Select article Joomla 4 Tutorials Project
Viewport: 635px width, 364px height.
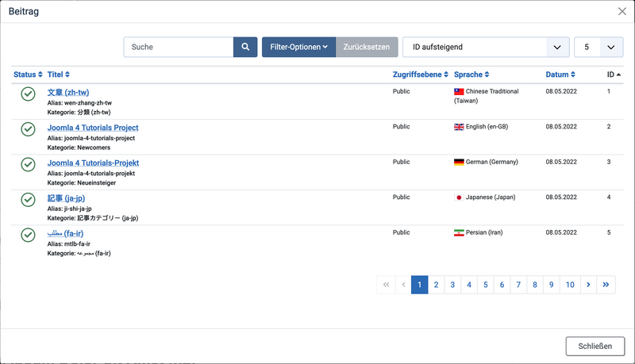(93, 128)
